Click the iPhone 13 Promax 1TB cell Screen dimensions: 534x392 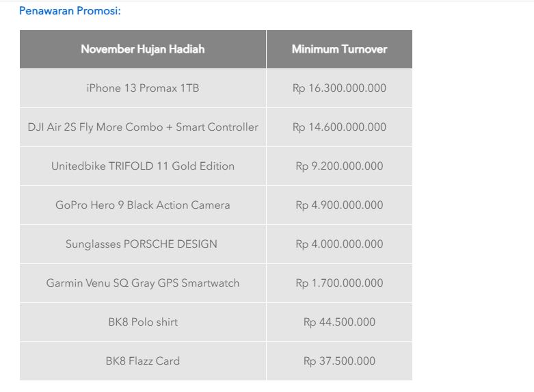143,88
